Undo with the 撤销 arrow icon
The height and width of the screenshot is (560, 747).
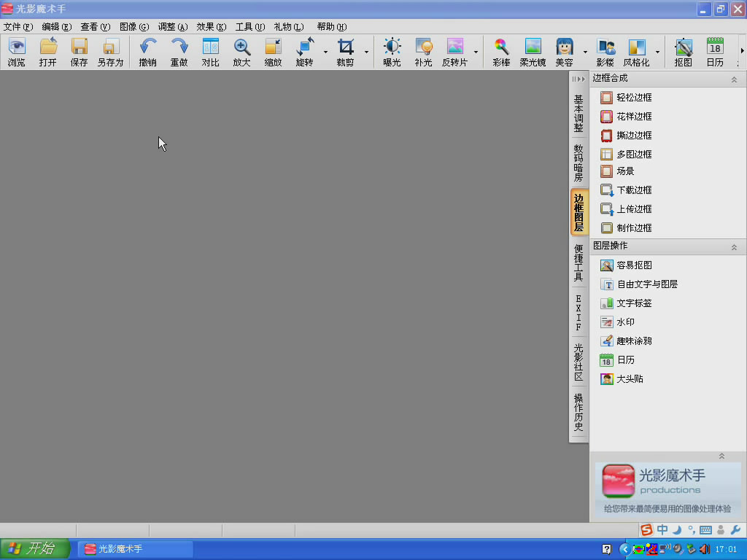tap(147, 52)
